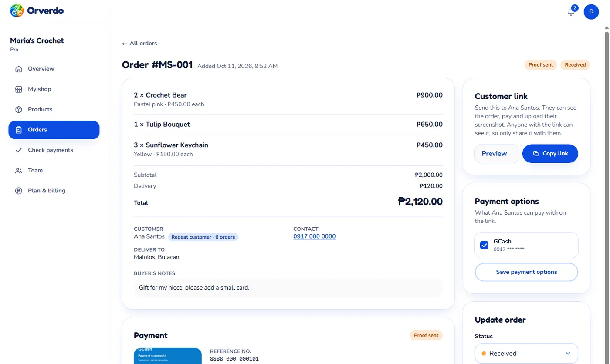This screenshot has width=610, height=364.
Task: Click the Received badge beside order title
Action: pyautogui.click(x=575, y=65)
